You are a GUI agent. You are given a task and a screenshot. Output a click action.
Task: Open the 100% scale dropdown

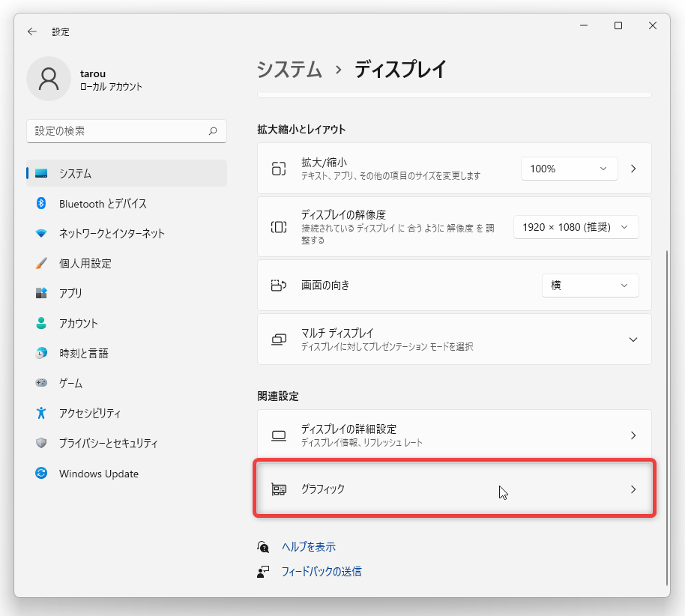(x=570, y=169)
